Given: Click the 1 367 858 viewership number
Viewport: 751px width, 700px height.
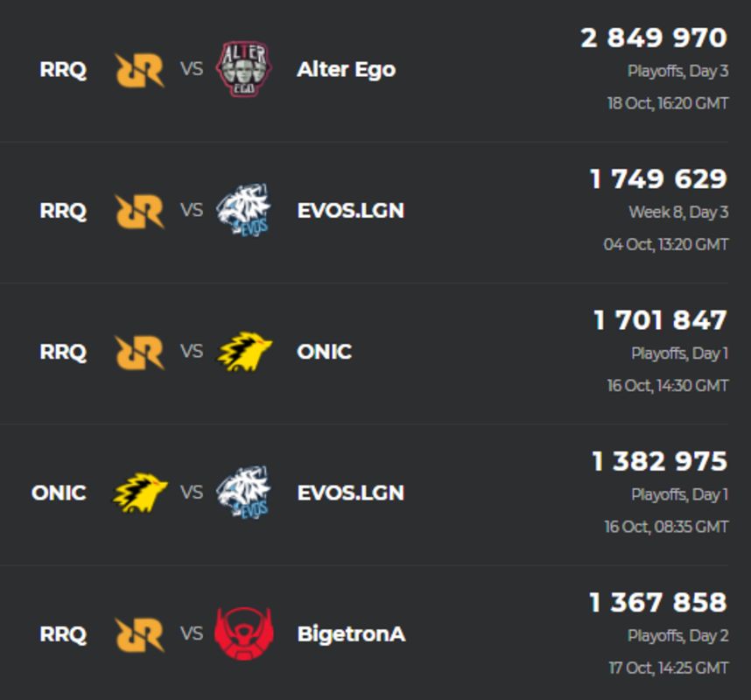Looking at the screenshot, I should point(658,602).
